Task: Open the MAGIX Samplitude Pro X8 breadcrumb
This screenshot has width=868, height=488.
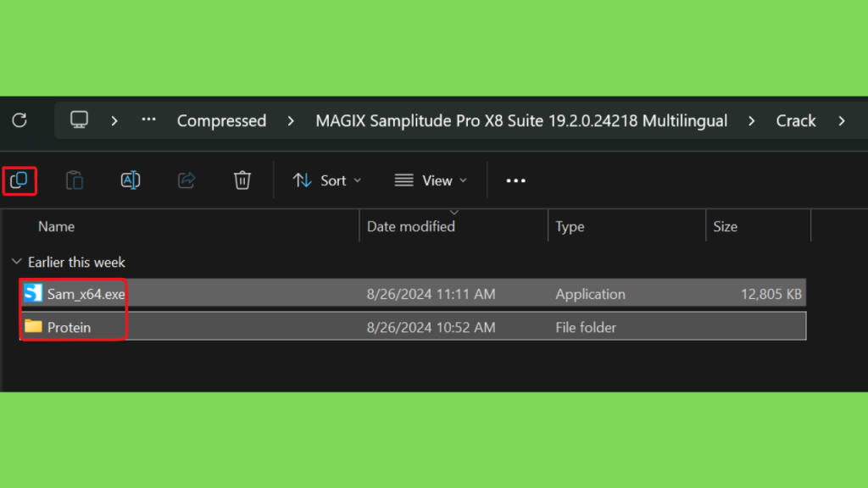Action: pyautogui.click(x=521, y=121)
